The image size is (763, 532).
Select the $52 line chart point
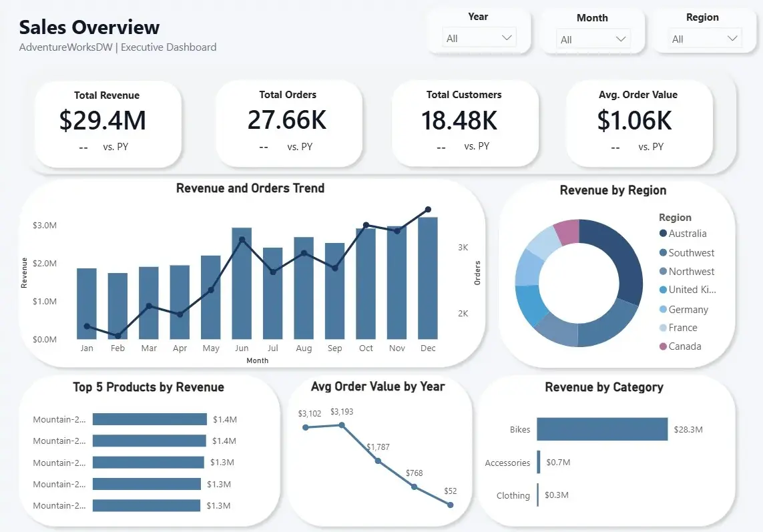click(x=450, y=505)
